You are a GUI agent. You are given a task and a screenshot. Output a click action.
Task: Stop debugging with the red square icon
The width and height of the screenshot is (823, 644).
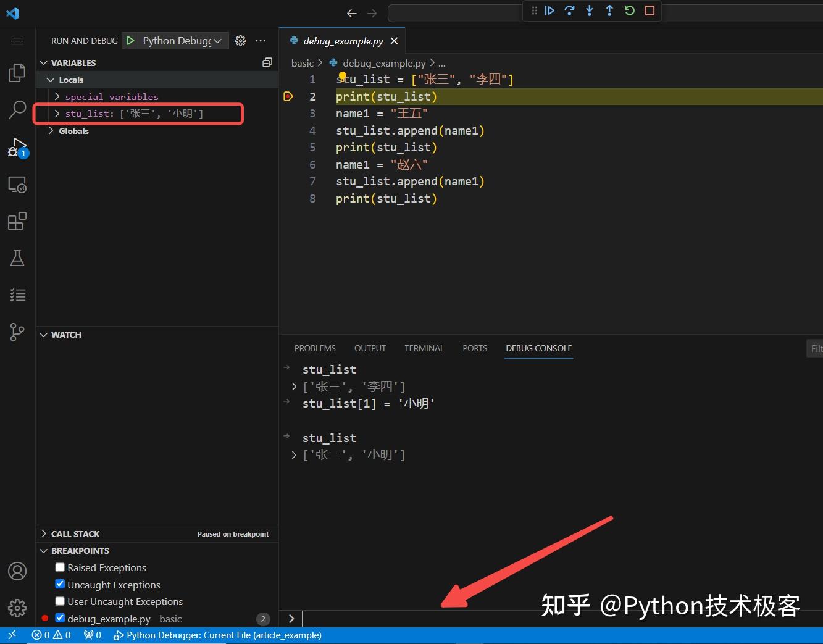[649, 10]
